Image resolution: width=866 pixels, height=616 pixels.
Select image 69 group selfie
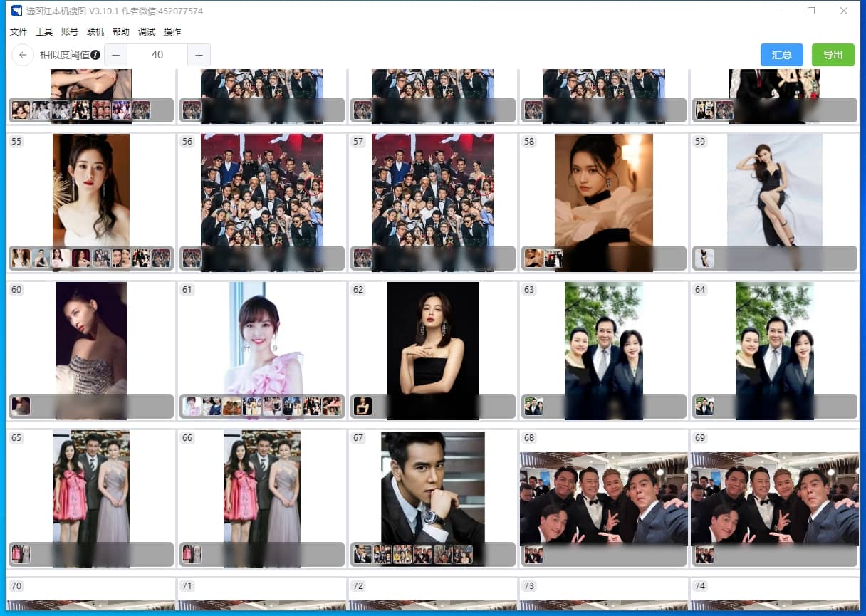pyautogui.click(x=775, y=498)
